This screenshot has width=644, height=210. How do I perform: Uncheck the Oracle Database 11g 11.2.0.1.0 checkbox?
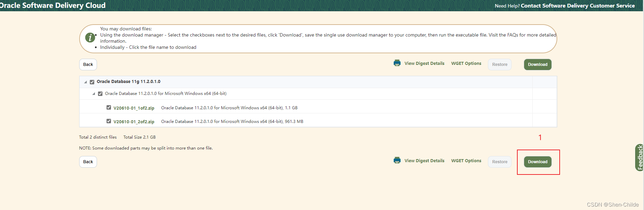point(92,82)
